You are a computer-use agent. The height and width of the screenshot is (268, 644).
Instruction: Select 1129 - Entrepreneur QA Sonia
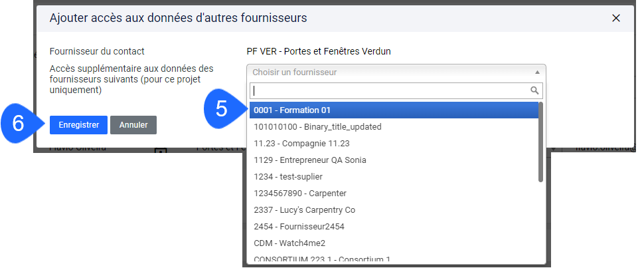click(394, 160)
